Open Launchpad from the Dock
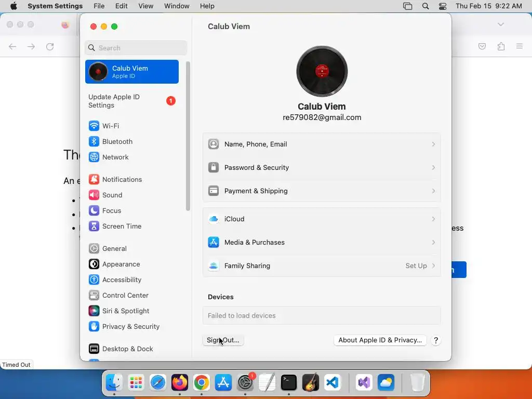Screen dimensions: 532x399 click(136, 383)
